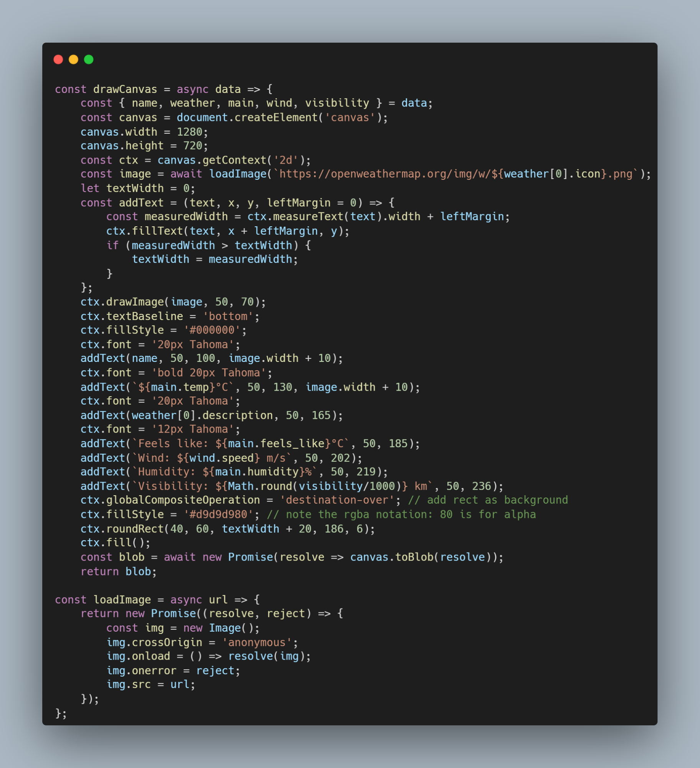Click the loadImage function declaration name
Image resolution: width=700 pixels, height=768 pixels.
pos(122,600)
